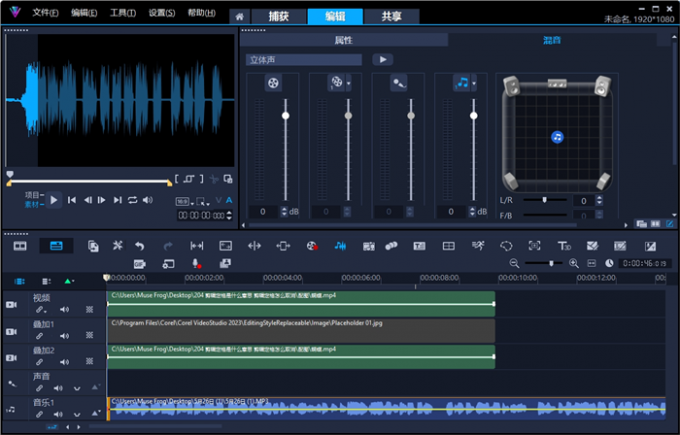
Task: Mute the 音乐1 music track
Action: [x=58, y=414]
